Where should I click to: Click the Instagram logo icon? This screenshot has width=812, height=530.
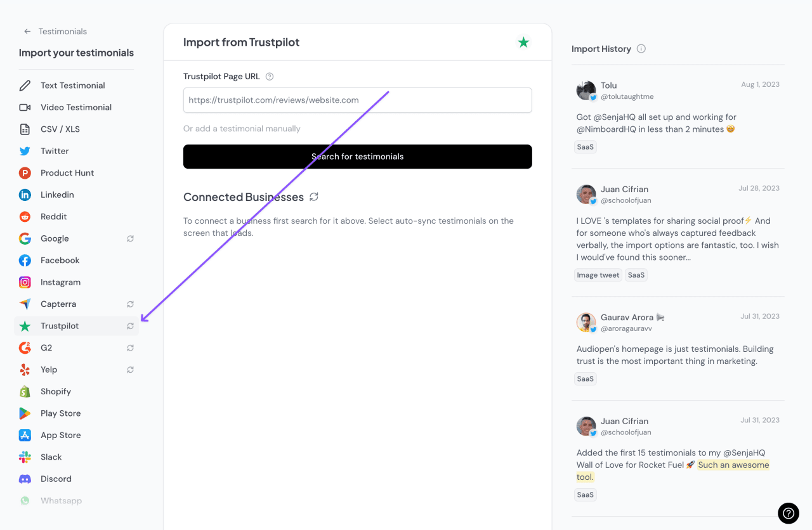(25, 282)
